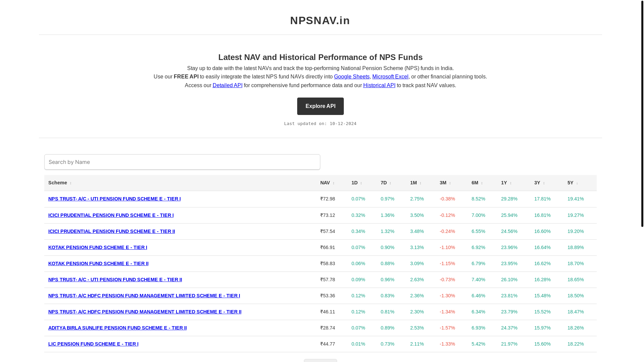Click NAV value ₹46.11
Screen dimensions: 644x362
click(x=327, y=312)
